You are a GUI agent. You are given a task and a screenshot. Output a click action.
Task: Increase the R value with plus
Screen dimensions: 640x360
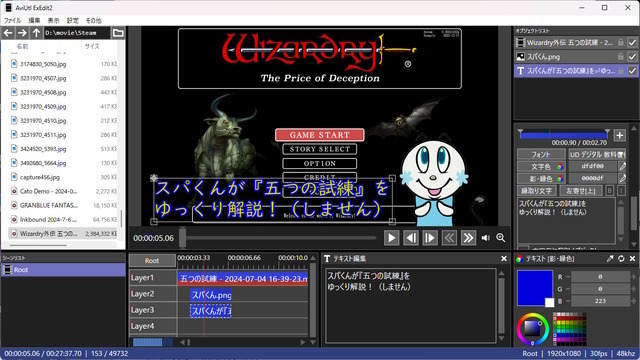633,277
